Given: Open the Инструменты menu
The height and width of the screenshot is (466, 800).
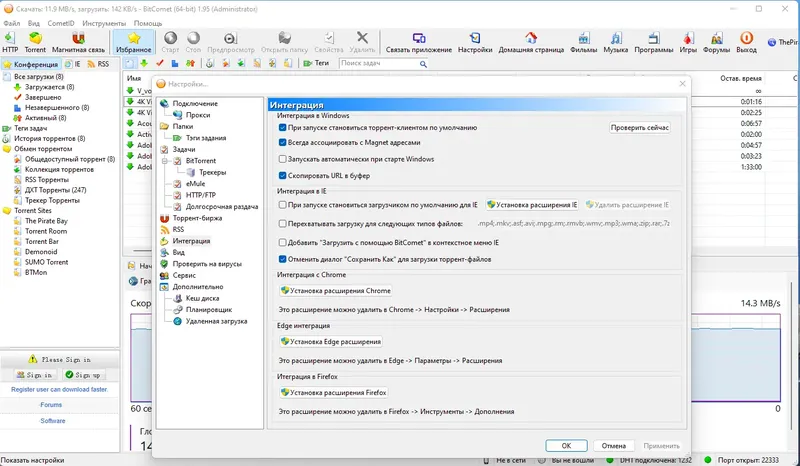Looking at the screenshot, I should point(104,23).
